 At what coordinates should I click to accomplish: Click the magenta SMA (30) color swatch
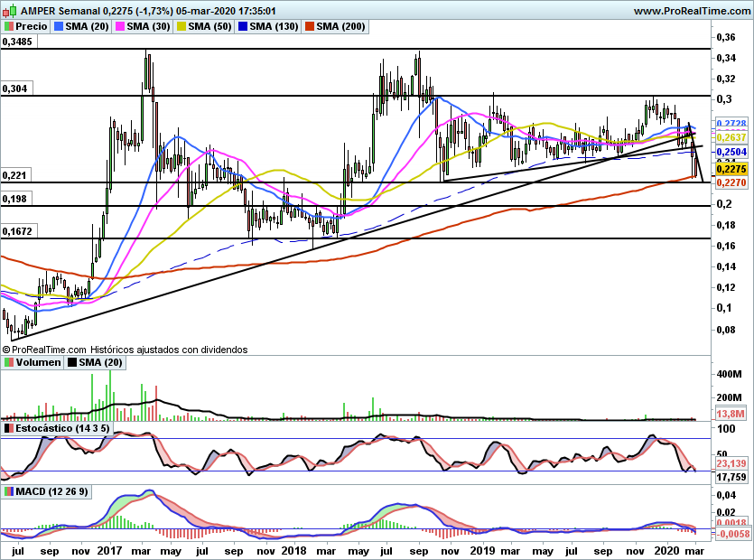click(x=118, y=27)
